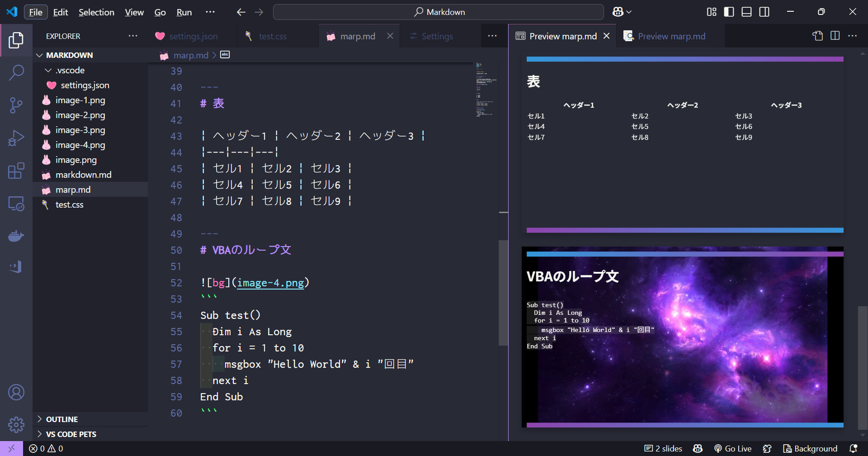Select image-3.png in the Explorer

point(80,130)
